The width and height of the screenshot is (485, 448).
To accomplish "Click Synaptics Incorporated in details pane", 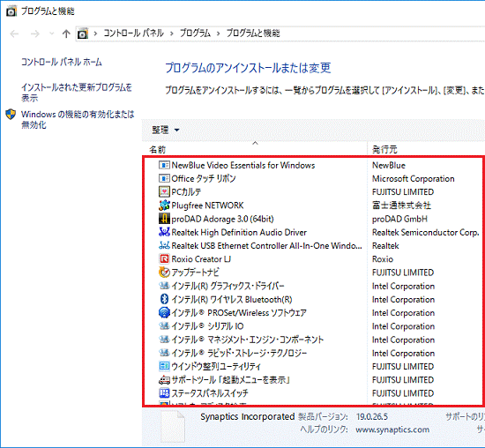I will point(248,416).
